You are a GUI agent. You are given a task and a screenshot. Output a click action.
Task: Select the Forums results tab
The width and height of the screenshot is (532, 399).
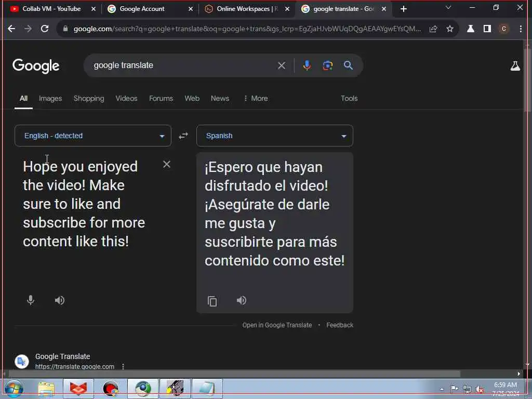pyautogui.click(x=161, y=98)
